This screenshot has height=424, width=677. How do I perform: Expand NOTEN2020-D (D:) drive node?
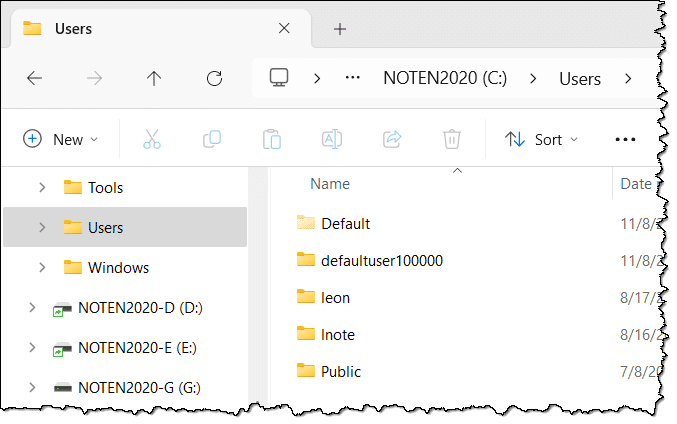(32, 307)
